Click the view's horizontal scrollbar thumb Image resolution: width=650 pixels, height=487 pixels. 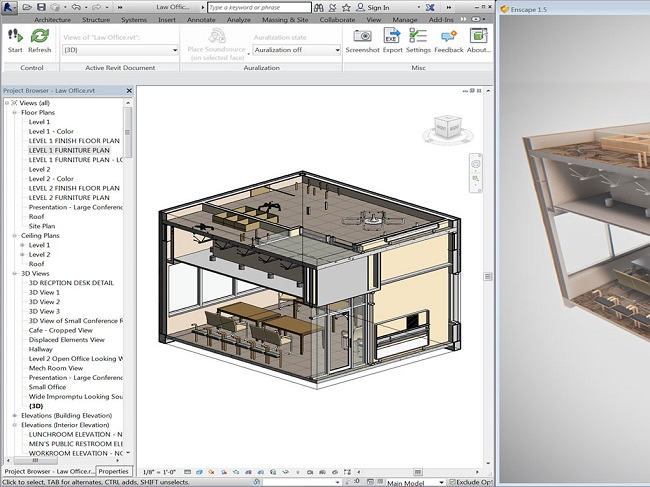point(418,472)
